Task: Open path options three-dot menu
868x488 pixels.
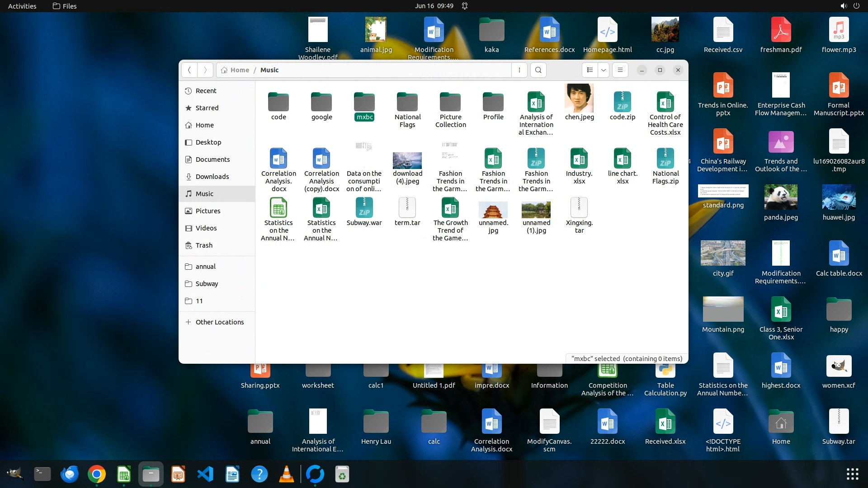Action: [x=519, y=70]
